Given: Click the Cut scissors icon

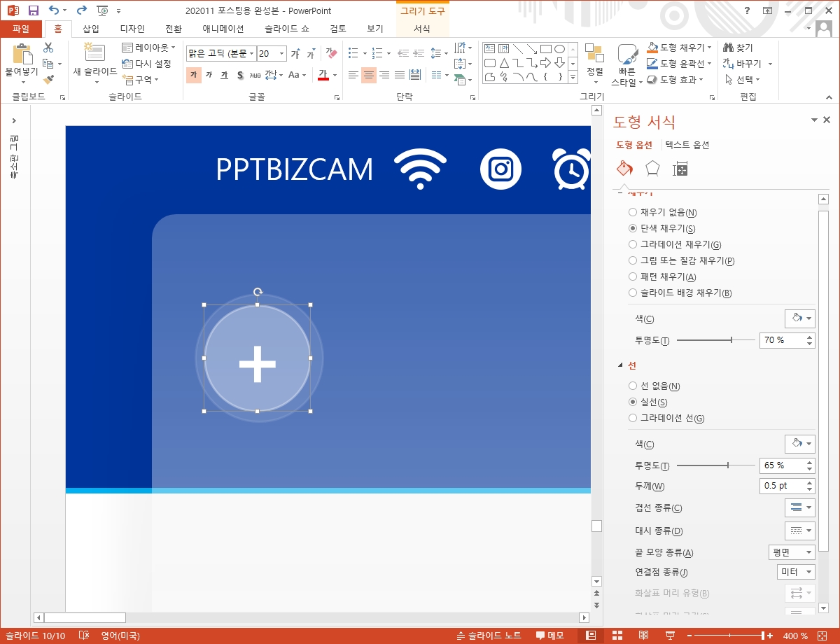Looking at the screenshot, I should click(48, 48).
